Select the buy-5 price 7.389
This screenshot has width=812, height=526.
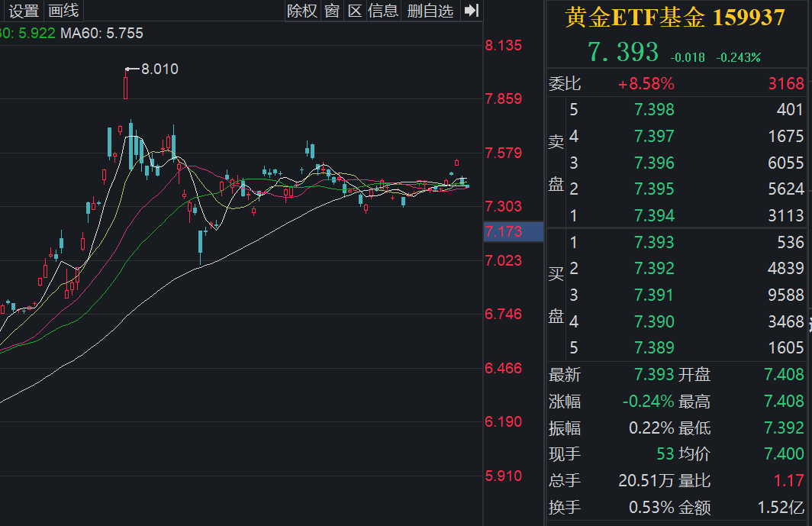coord(653,348)
